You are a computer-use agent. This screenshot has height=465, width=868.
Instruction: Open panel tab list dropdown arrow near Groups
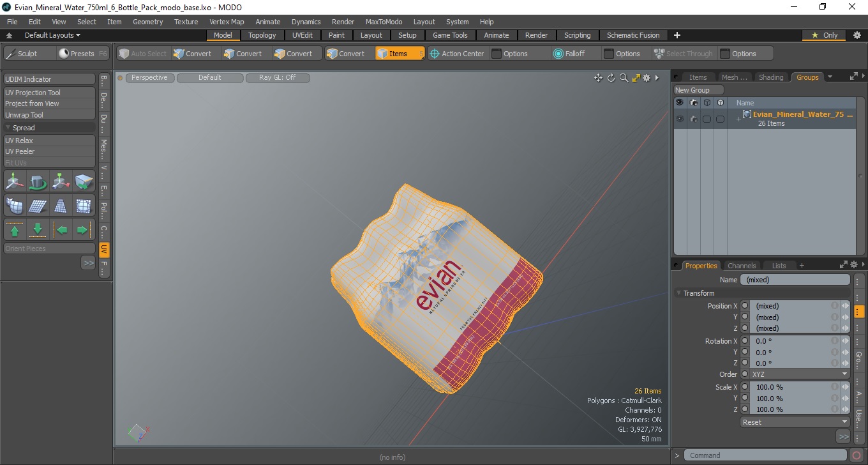[x=830, y=77]
